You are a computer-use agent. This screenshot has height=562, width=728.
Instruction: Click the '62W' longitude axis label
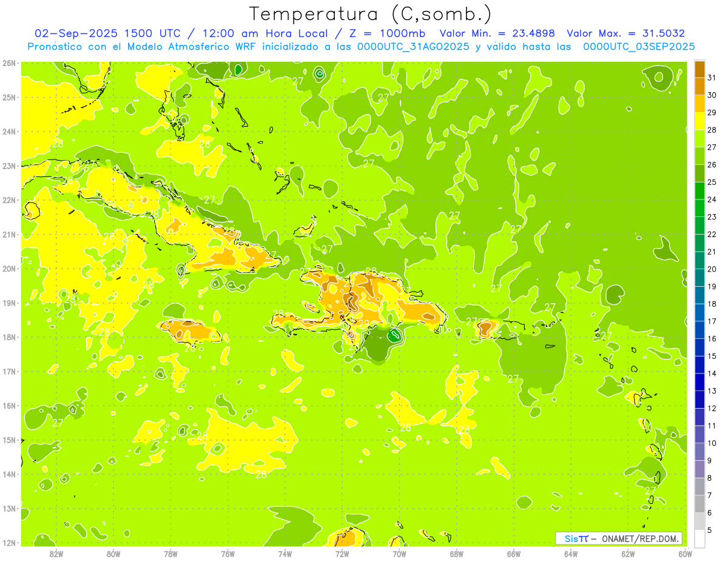(x=628, y=554)
